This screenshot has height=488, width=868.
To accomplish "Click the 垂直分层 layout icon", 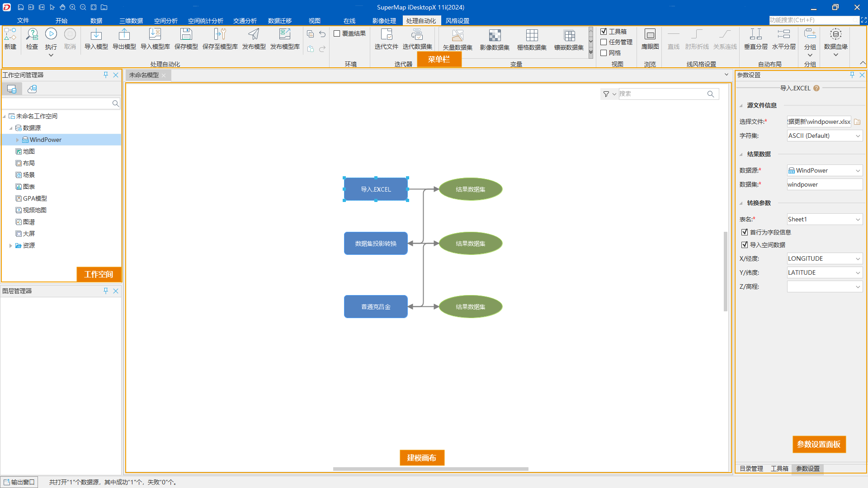I will pyautogui.click(x=755, y=34).
